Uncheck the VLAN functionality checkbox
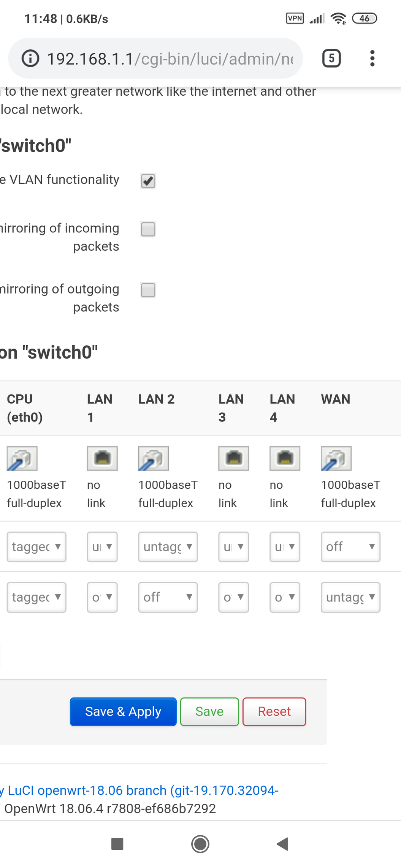401x868 pixels. click(x=148, y=181)
